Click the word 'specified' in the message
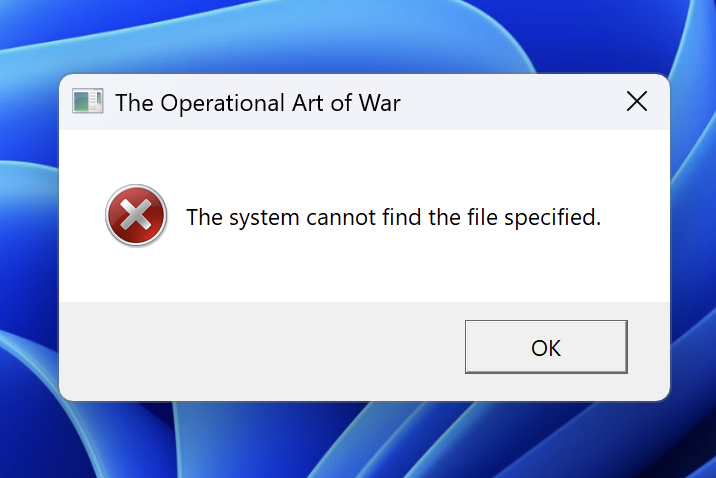716x478 pixels. point(551,217)
